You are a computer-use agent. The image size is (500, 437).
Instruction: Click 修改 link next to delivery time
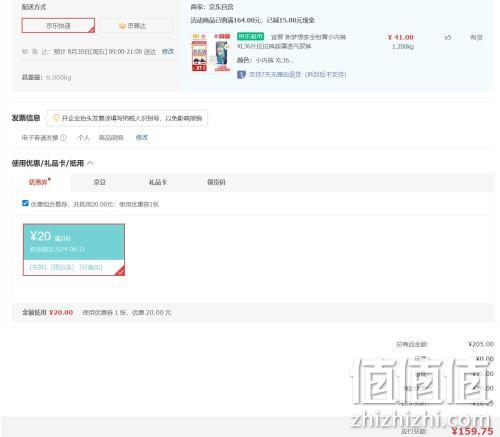(x=168, y=52)
